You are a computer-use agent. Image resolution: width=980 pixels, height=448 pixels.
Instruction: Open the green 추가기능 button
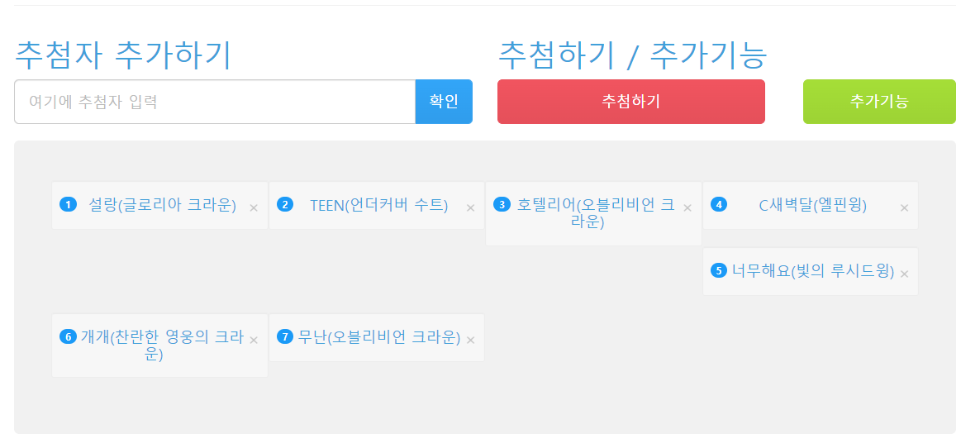[879, 102]
